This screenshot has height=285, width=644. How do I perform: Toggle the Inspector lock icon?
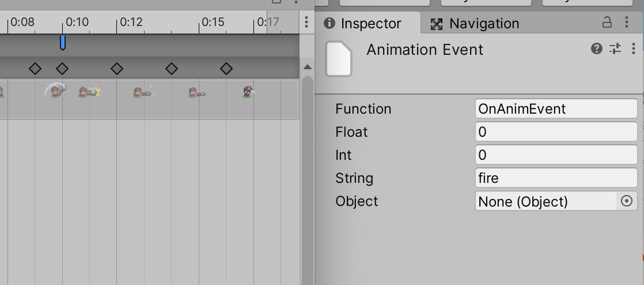(x=607, y=22)
